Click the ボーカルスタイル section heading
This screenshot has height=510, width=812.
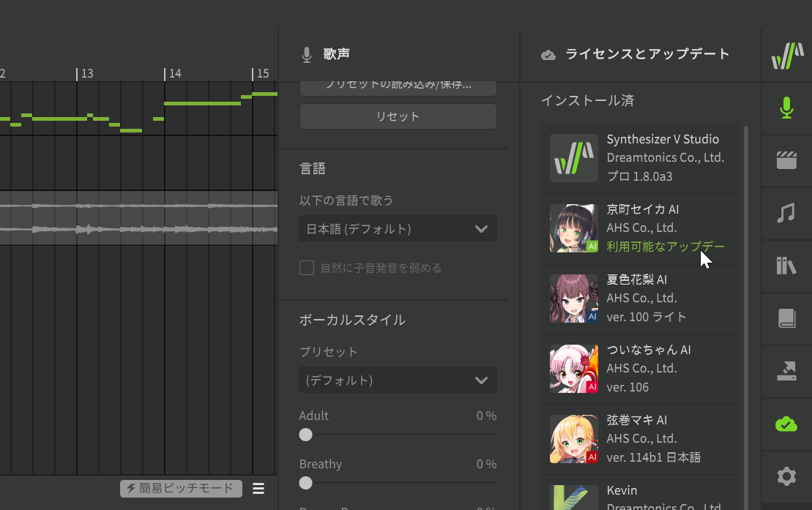352,320
